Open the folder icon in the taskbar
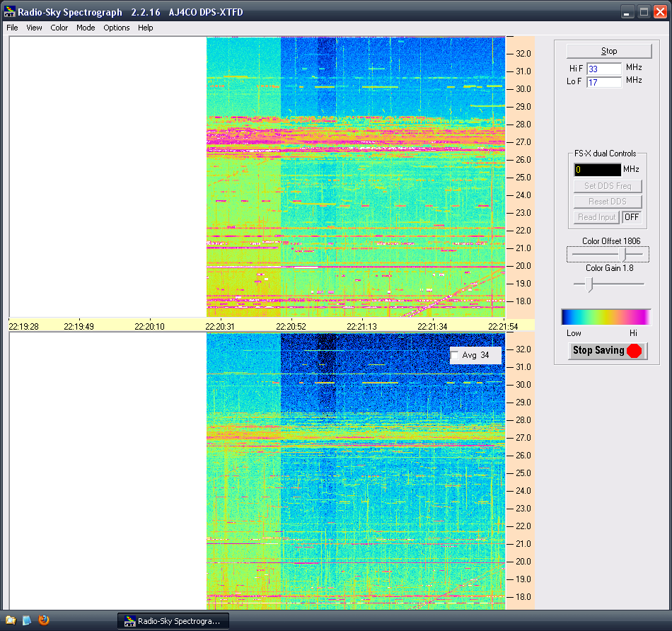This screenshot has height=631, width=672. click(11, 620)
